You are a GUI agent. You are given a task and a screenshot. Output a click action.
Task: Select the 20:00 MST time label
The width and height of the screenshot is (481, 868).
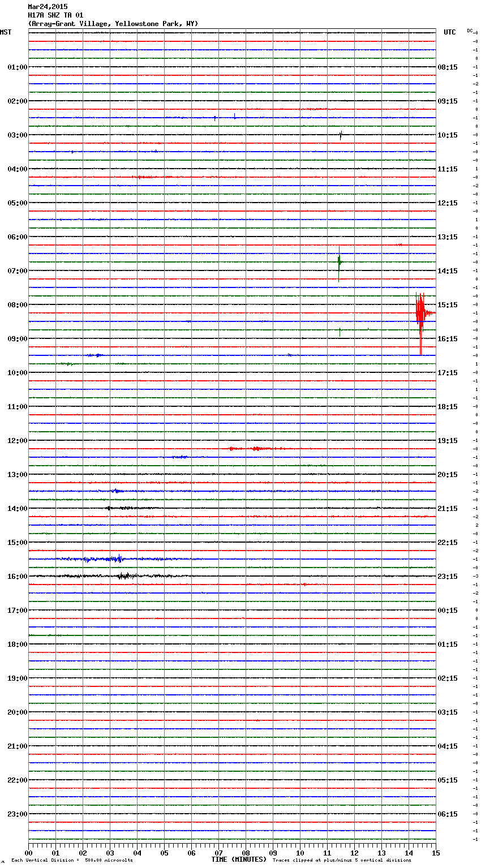[x=18, y=712]
